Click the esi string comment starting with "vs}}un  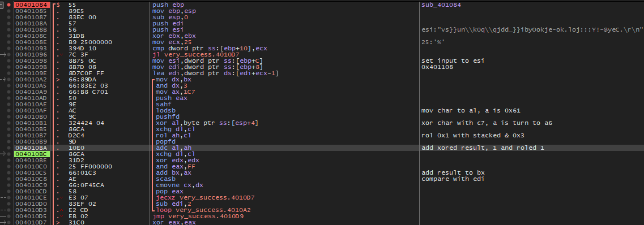tap(532, 30)
